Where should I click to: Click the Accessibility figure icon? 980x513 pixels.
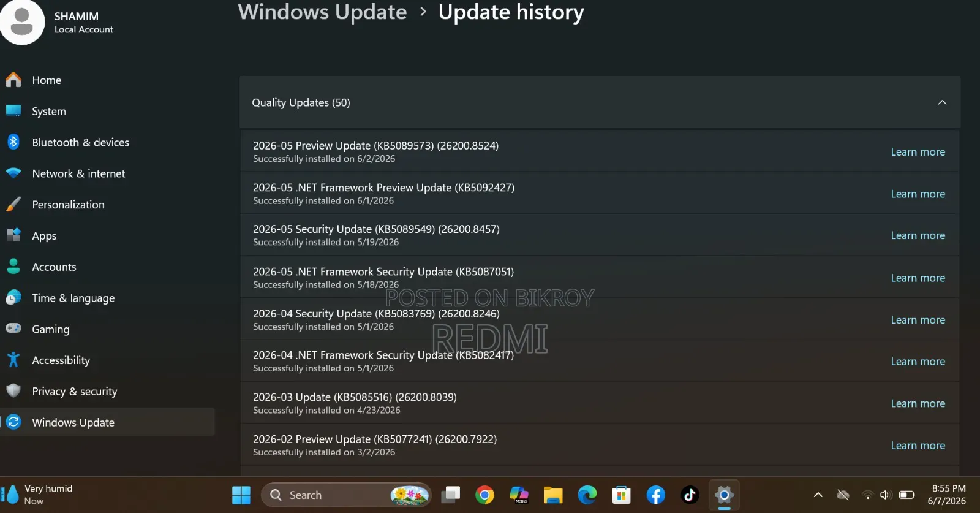[x=13, y=360]
